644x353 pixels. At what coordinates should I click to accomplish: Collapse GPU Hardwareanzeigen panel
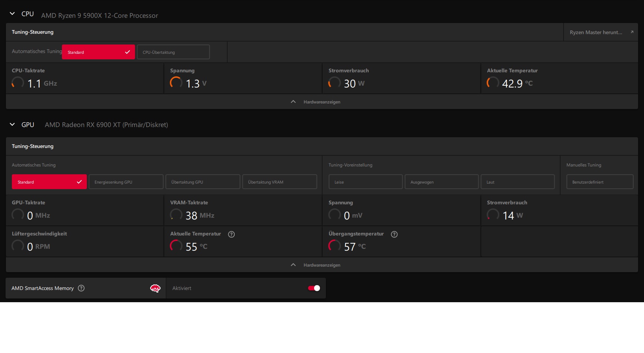(321, 265)
